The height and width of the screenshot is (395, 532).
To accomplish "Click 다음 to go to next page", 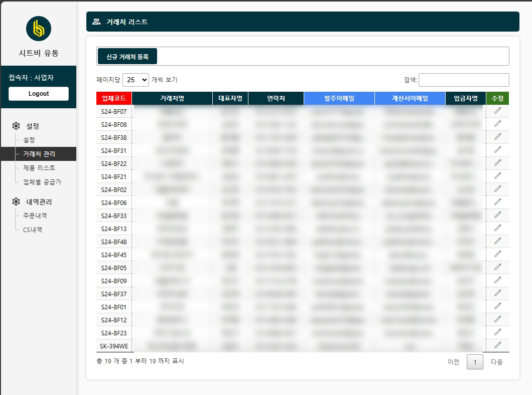I will 496,361.
